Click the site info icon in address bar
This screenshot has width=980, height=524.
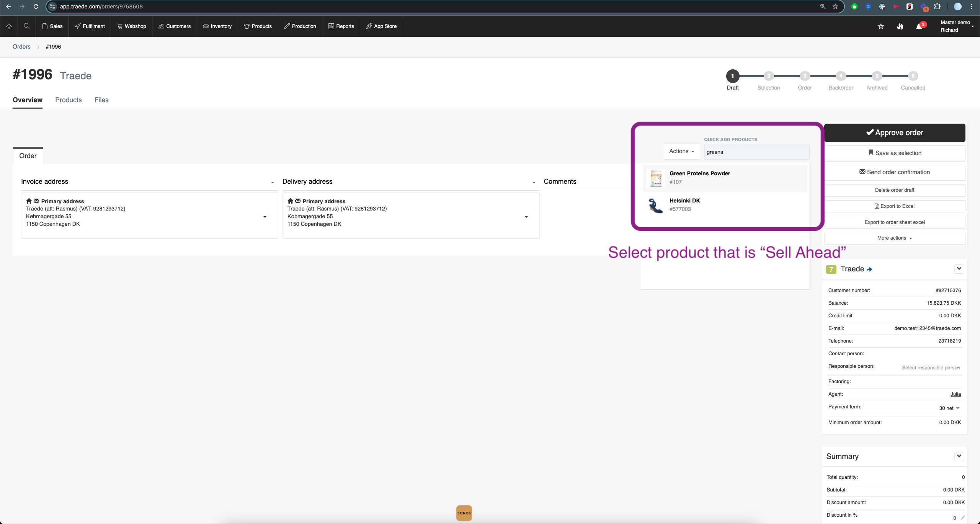(52, 7)
